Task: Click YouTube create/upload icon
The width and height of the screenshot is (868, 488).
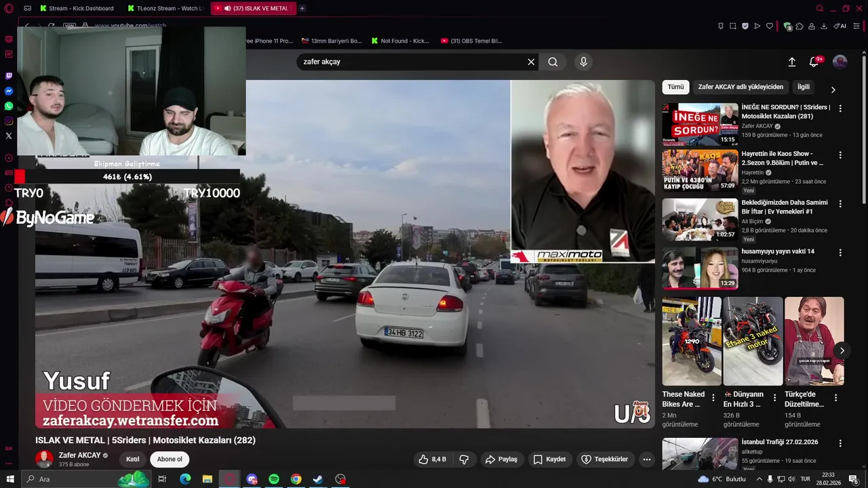Action: point(791,62)
